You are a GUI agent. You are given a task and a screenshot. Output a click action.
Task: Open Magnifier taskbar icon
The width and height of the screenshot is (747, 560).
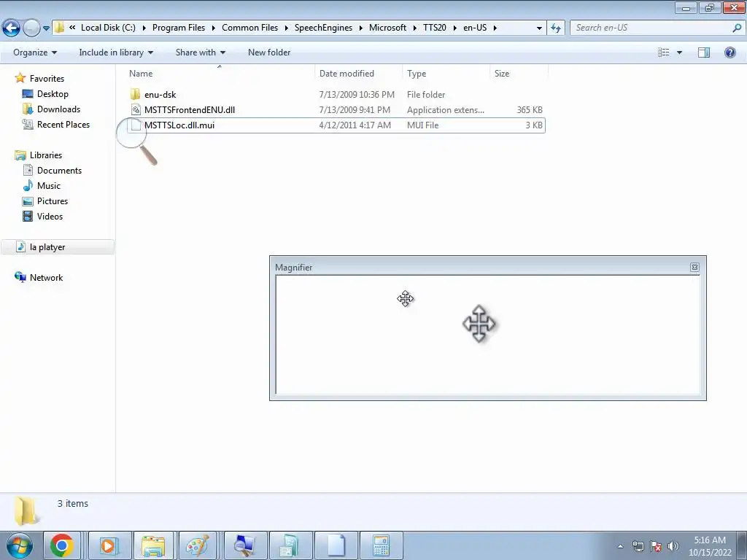245,545
